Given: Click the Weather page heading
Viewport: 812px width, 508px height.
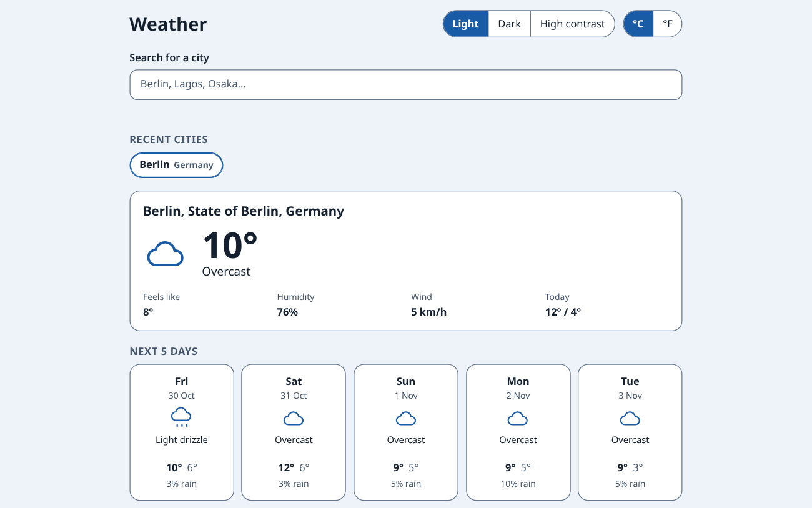Looking at the screenshot, I should tap(168, 24).
